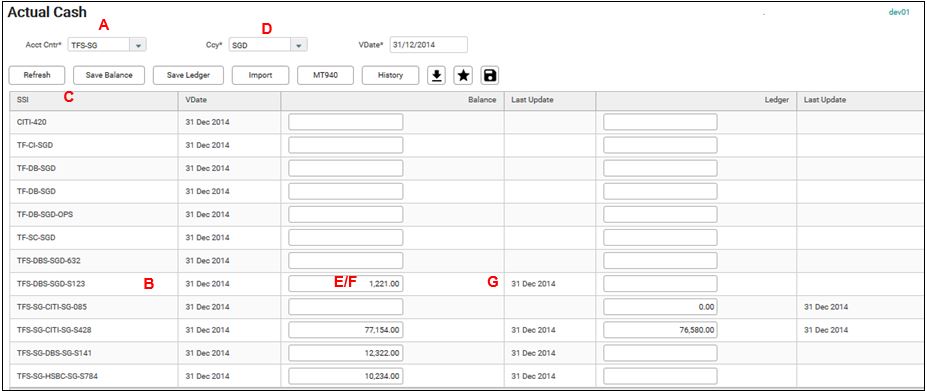Click the balance field showing 77,154.00

point(346,329)
